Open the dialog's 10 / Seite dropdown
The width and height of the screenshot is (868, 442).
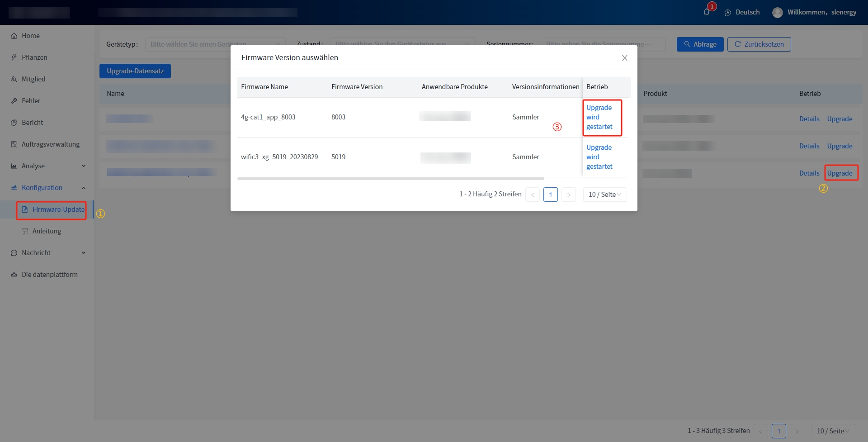(604, 195)
